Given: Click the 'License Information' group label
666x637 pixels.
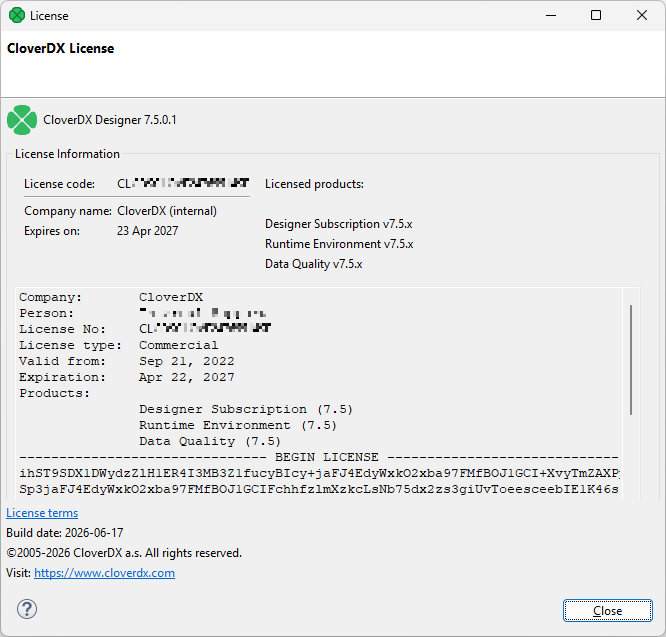Looking at the screenshot, I should pos(67,154).
